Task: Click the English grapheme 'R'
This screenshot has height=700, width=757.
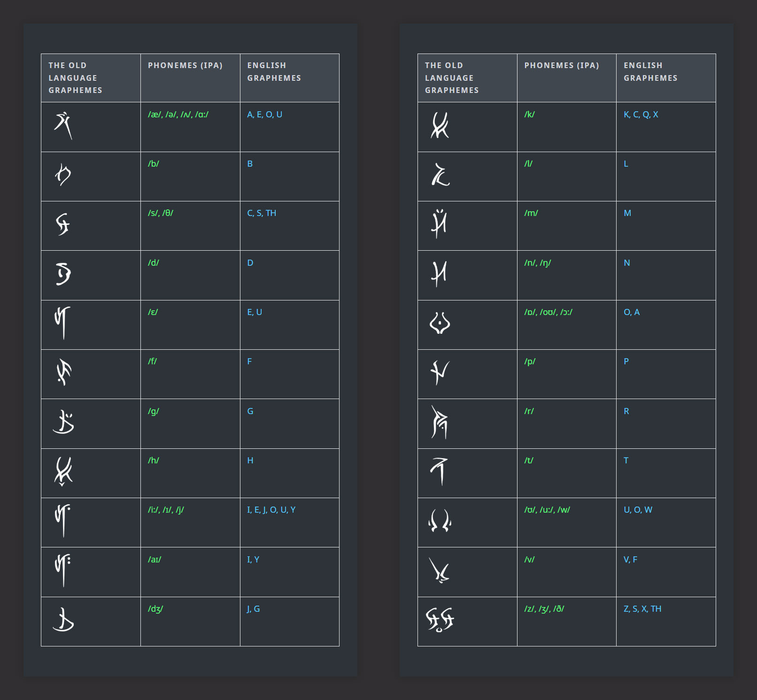Action: tap(626, 411)
